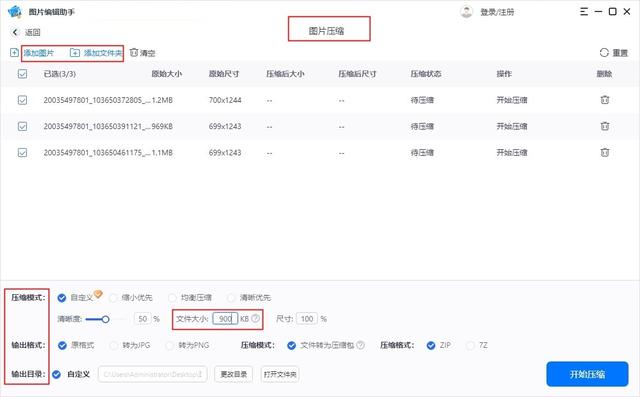Click the 压缩后大小 column header

tap(285, 74)
